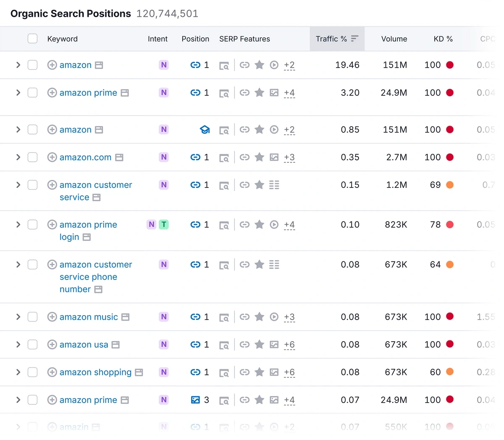Click the sort icon in Traffic % header

(355, 39)
